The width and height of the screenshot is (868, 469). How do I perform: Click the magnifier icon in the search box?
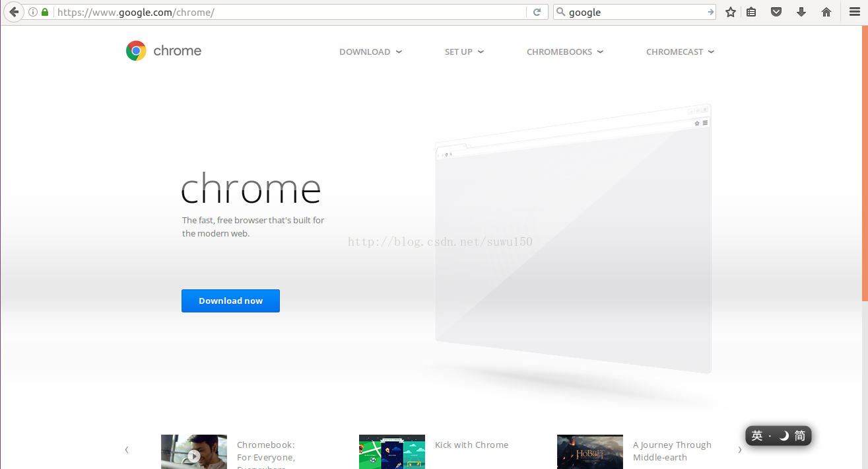[x=560, y=12]
